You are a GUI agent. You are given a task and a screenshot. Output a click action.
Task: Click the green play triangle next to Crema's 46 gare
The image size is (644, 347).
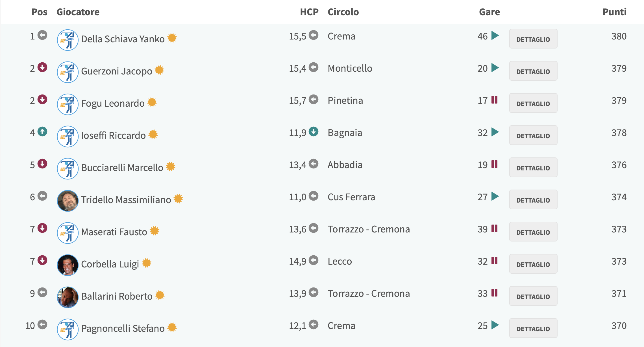click(495, 36)
